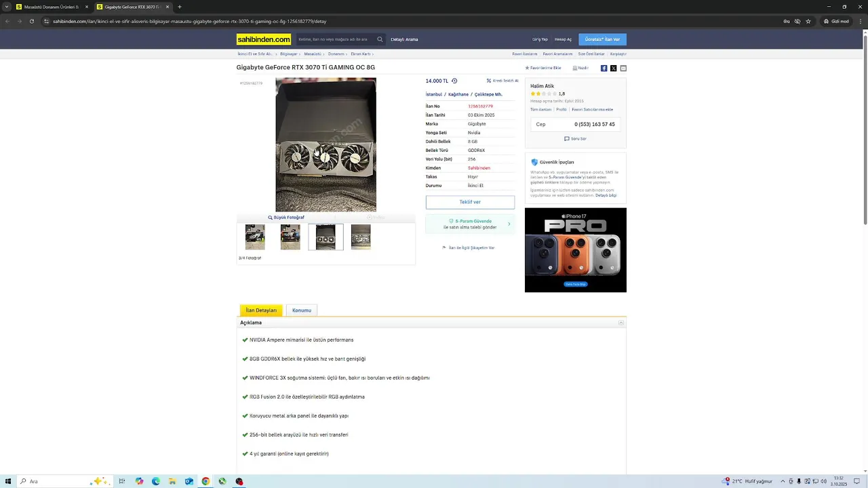The width and height of the screenshot is (868, 488).
Task: Click the search magnifier icon
Action: click(x=380, y=39)
